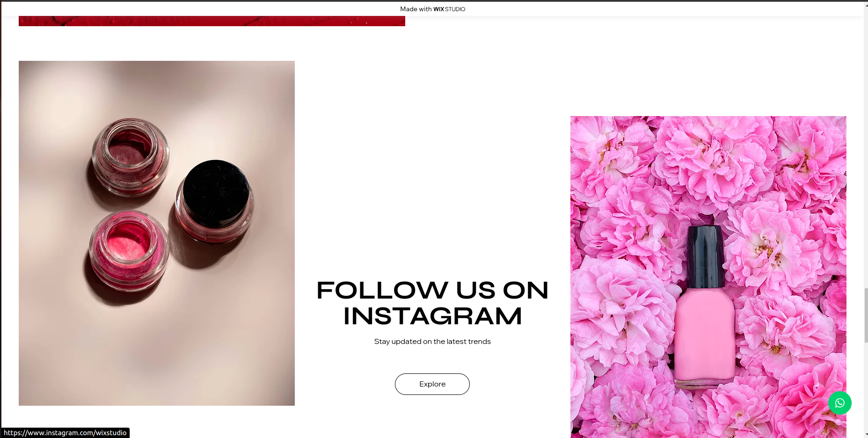Click the vertical scrollbar thumb
This screenshot has height=438, width=868.
[866, 315]
